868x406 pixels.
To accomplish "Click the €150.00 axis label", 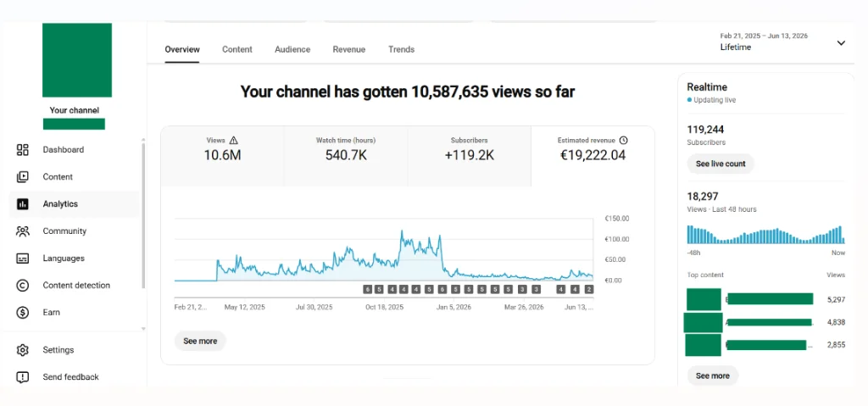I will coord(617,219).
